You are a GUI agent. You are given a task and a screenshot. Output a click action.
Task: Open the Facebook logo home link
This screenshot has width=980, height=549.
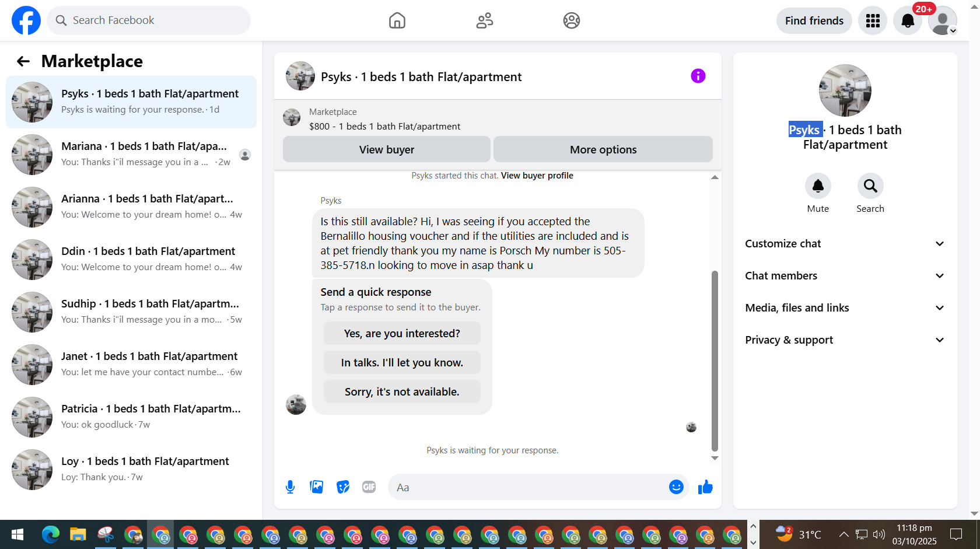click(x=26, y=20)
